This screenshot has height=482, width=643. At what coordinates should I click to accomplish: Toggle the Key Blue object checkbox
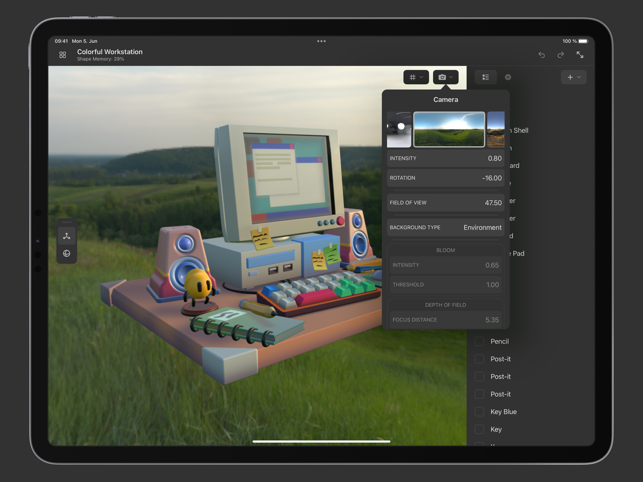[x=480, y=412]
